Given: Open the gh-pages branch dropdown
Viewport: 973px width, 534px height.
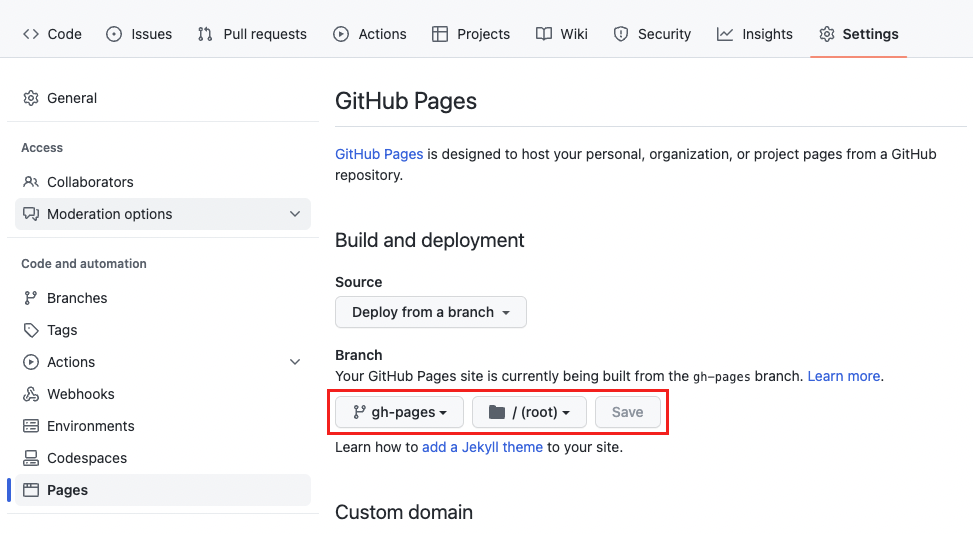Looking at the screenshot, I should 400,412.
